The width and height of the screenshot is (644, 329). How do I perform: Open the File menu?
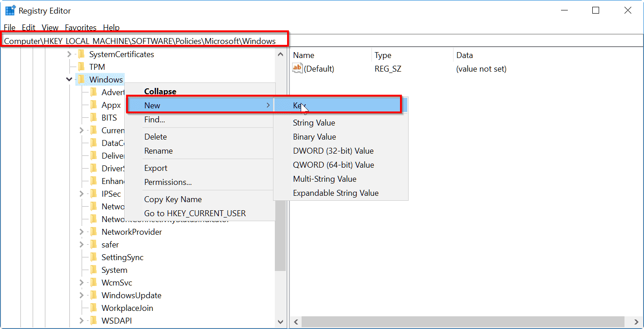click(10, 28)
